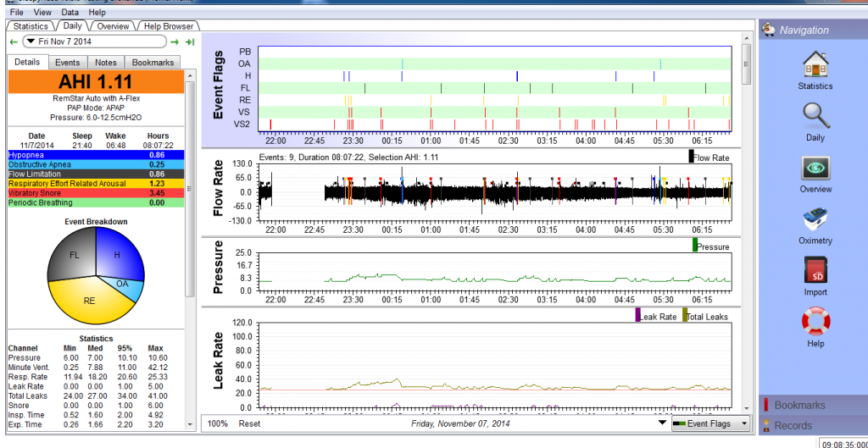Screen dimensions: 868x448
Task: Click scroll-up arrow of graph area
Action: pos(746,37)
